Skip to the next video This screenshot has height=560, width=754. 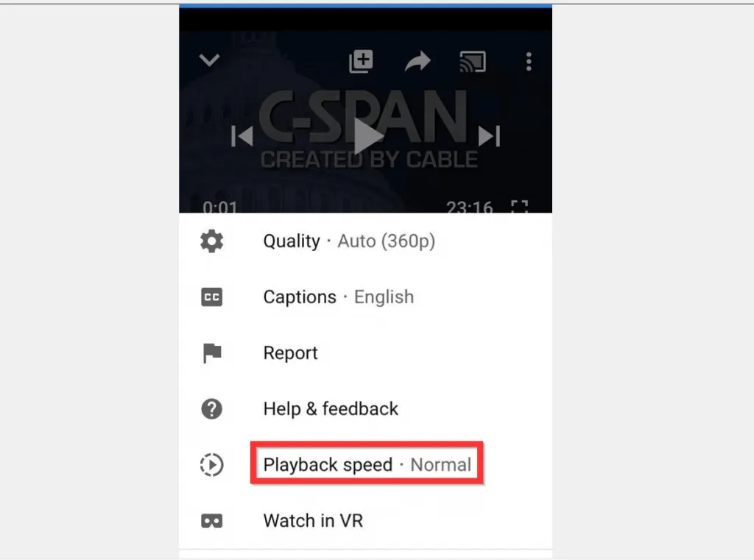[x=490, y=136]
